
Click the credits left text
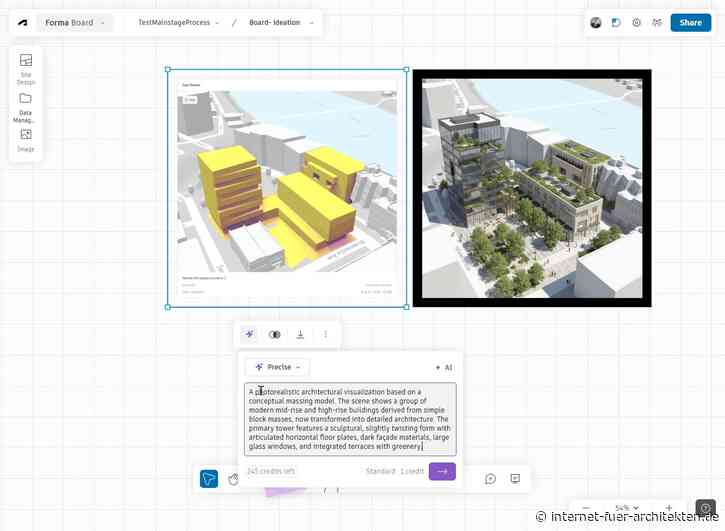pos(271,471)
